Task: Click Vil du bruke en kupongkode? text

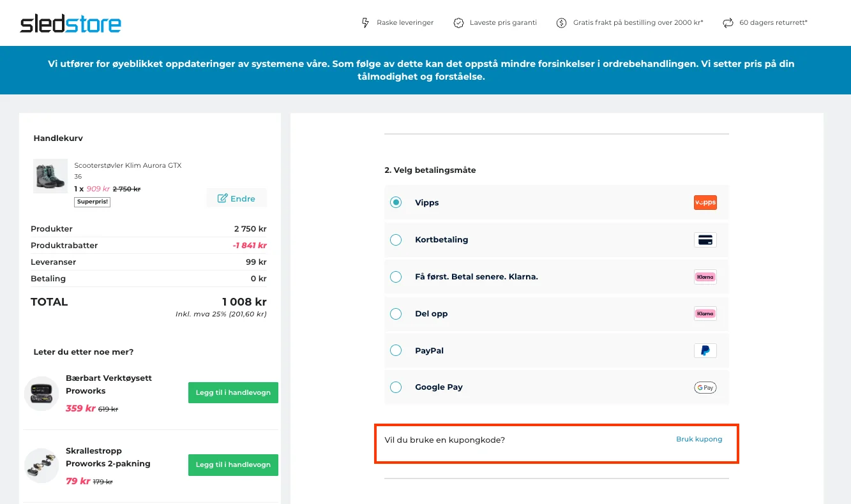Action: (x=445, y=440)
